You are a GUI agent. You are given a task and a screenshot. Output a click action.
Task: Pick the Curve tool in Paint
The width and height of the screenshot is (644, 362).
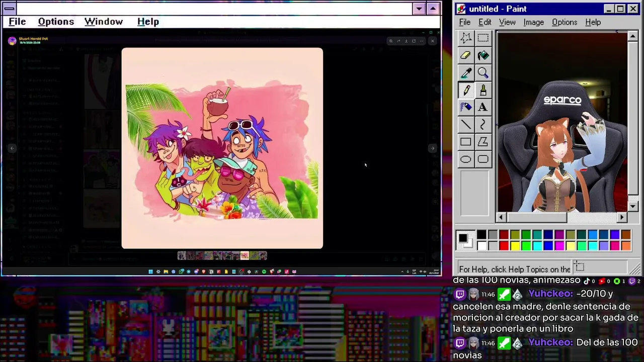tap(483, 125)
